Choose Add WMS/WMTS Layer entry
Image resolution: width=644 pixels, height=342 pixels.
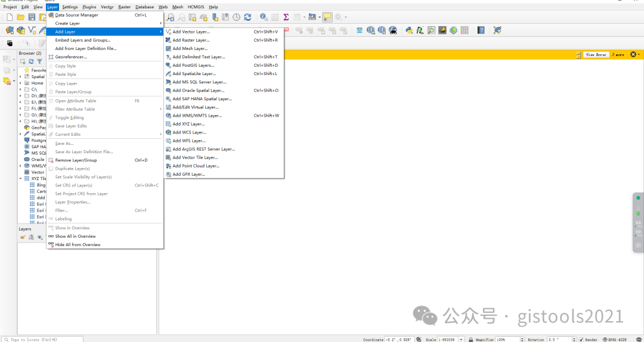pos(224,116)
